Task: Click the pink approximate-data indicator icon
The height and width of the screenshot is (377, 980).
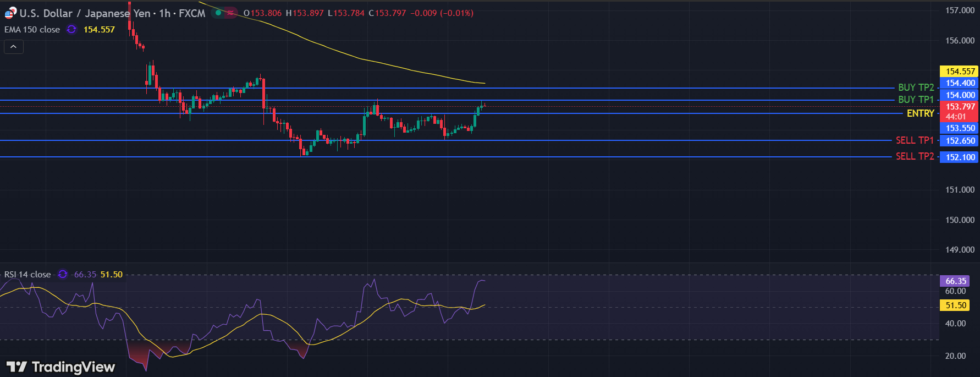Action: click(x=231, y=13)
